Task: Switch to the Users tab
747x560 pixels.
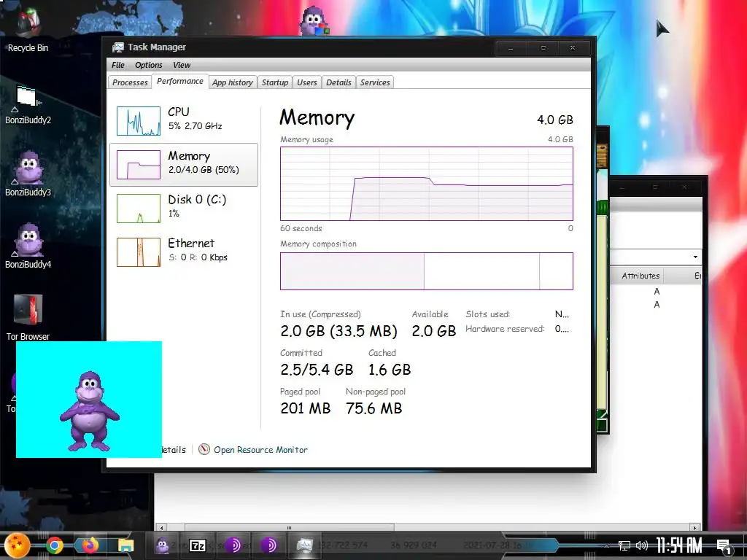Action: coord(307,82)
